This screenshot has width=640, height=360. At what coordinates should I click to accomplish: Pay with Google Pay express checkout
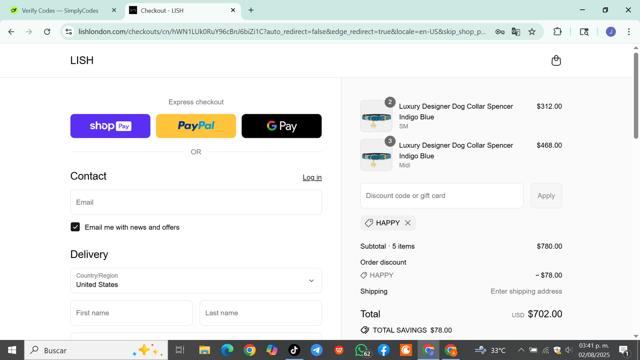point(282,126)
